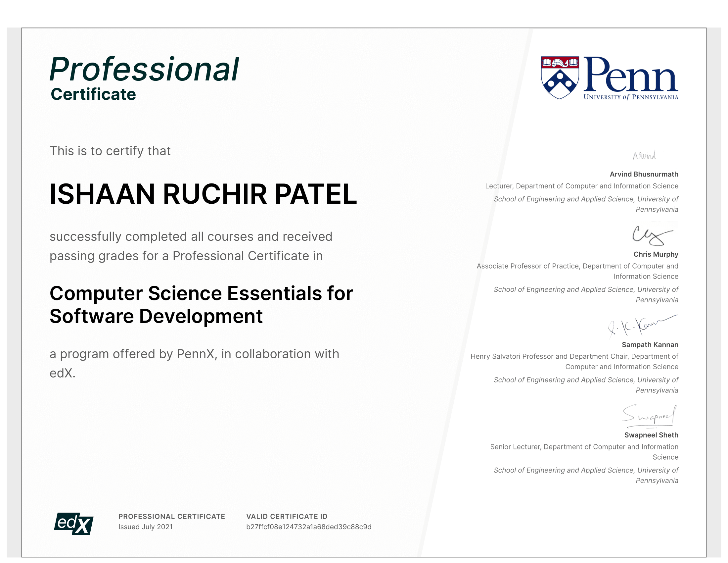This screenshot has width=728, height=563.
Task: Click the Penn shield crest logo
Action: tap(560, 78)
